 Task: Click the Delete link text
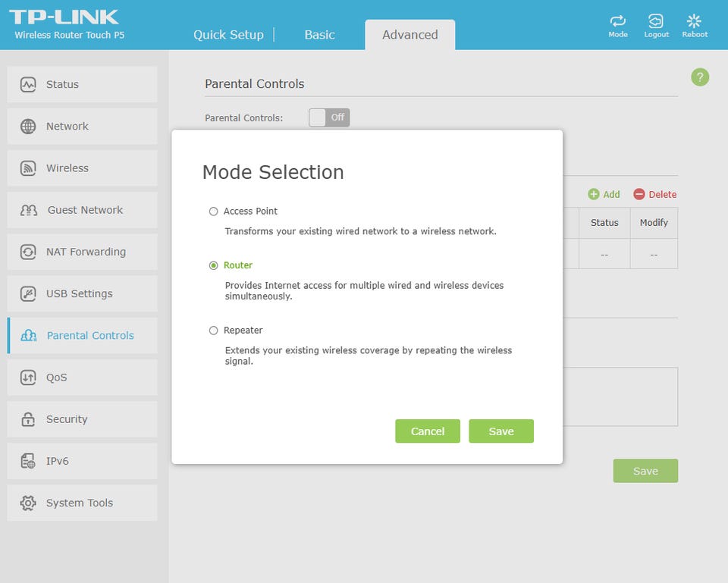(662, 195)
